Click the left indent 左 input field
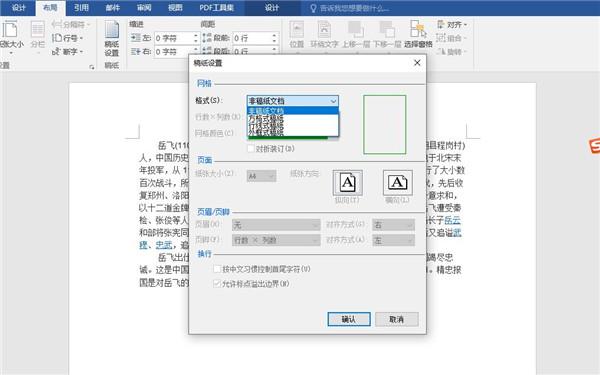 tap(173, 38)
